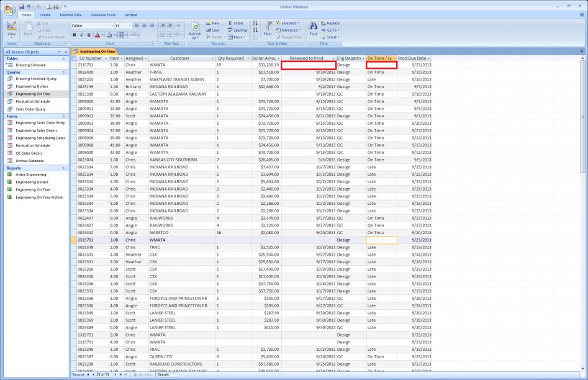Click the empty On Time / Late cell in the selected 2315701 row
The image size is (588, 380).
click(x=381, y=240)
